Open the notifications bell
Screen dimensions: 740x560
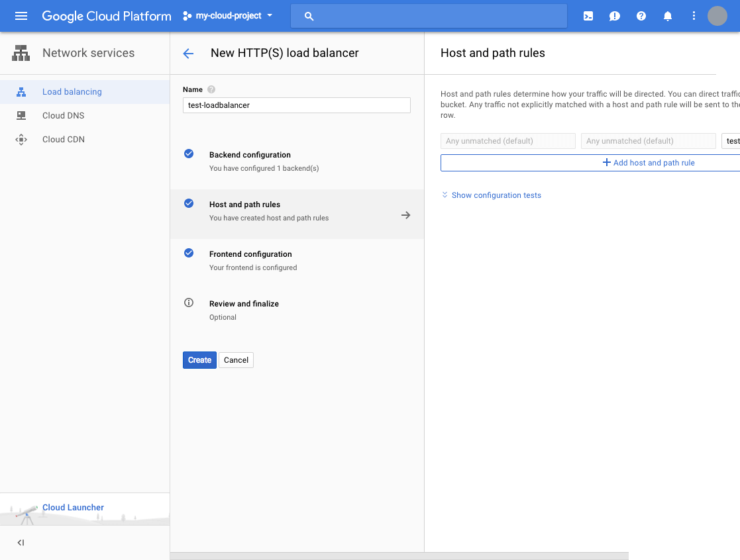pos(667,16)
